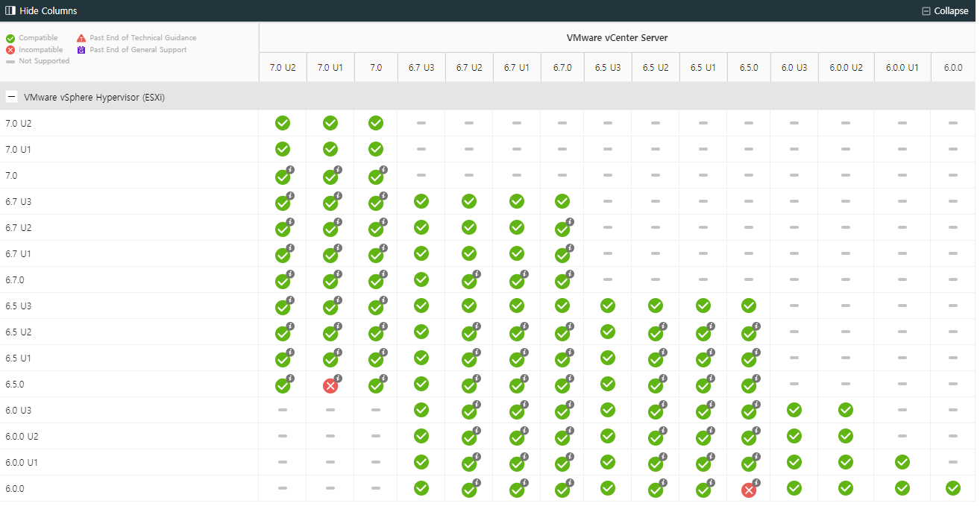Click the ESXi 6.7 U3 row label

coord(18,201)
